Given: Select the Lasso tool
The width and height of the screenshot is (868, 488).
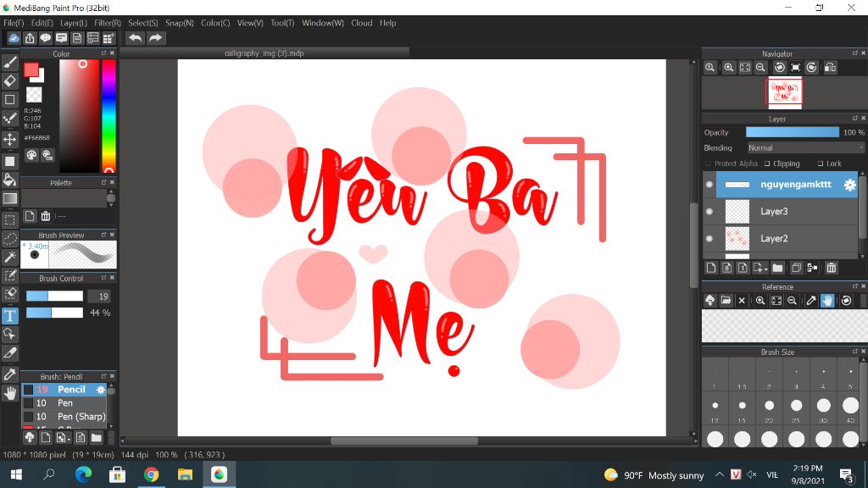Looking at the screenshot, I should [x=10, y=238].
